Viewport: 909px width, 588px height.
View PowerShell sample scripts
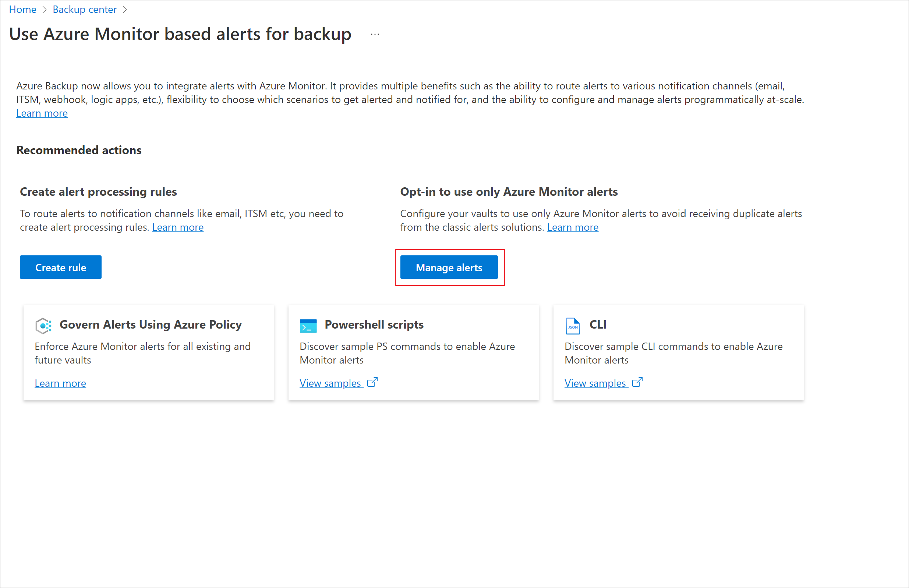338,382
